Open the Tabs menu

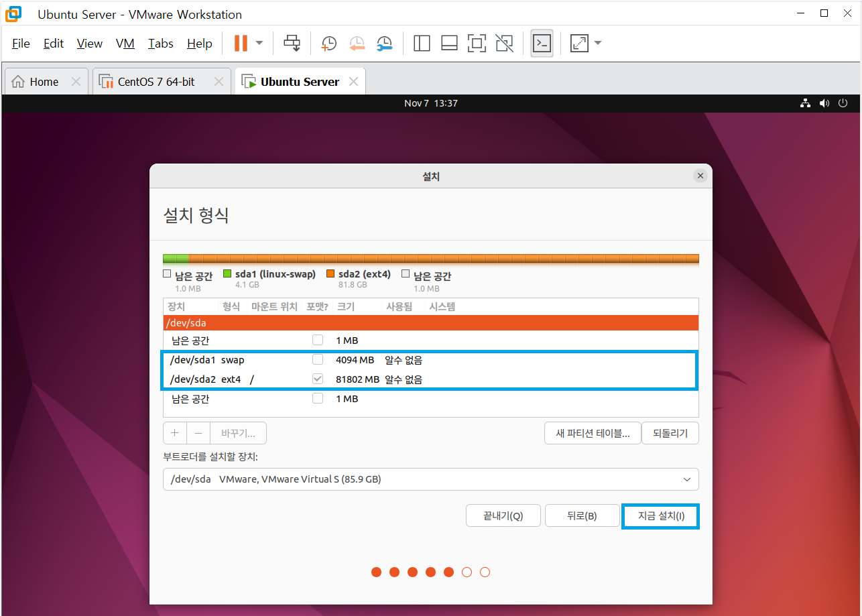(161, 44)
